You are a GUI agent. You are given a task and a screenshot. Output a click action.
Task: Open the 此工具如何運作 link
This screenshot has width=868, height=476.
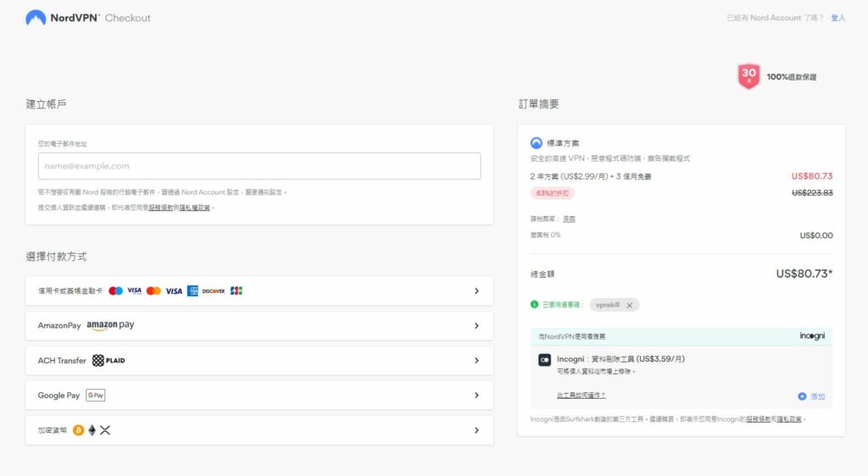[581, 396]
